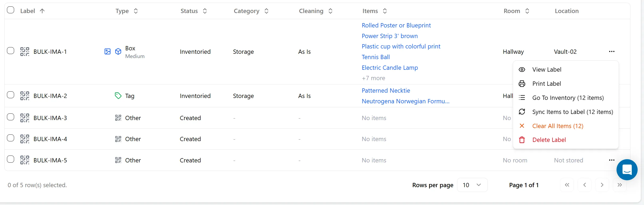Viewport: 644px width, 205px height.
Task: Open the image icon in BULK-IMA-1 row
Action: tap(107, 52)
